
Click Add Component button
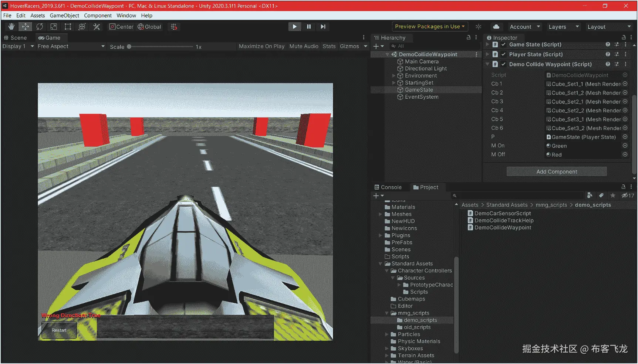[x=557, y=172]
